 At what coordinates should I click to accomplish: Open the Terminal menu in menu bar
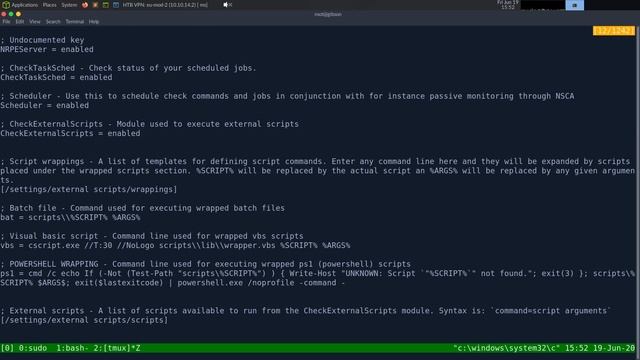click(x=75, y=22)
